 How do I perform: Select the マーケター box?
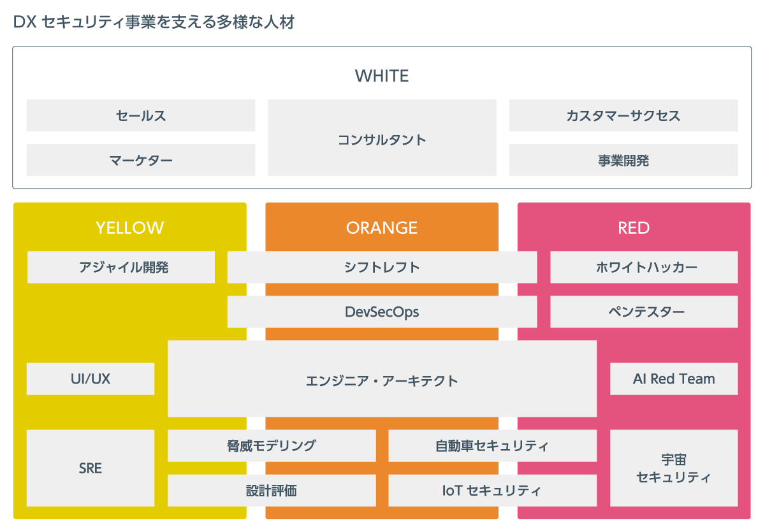141,160
